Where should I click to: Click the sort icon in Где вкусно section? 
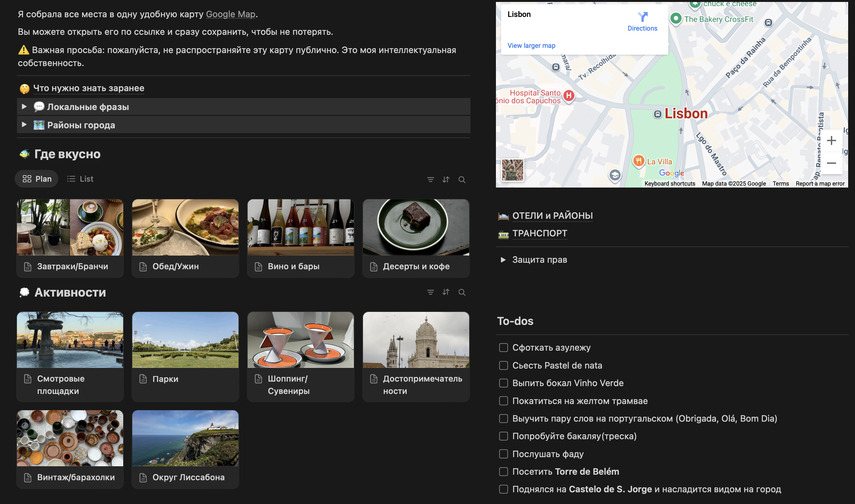pos(446,179)
